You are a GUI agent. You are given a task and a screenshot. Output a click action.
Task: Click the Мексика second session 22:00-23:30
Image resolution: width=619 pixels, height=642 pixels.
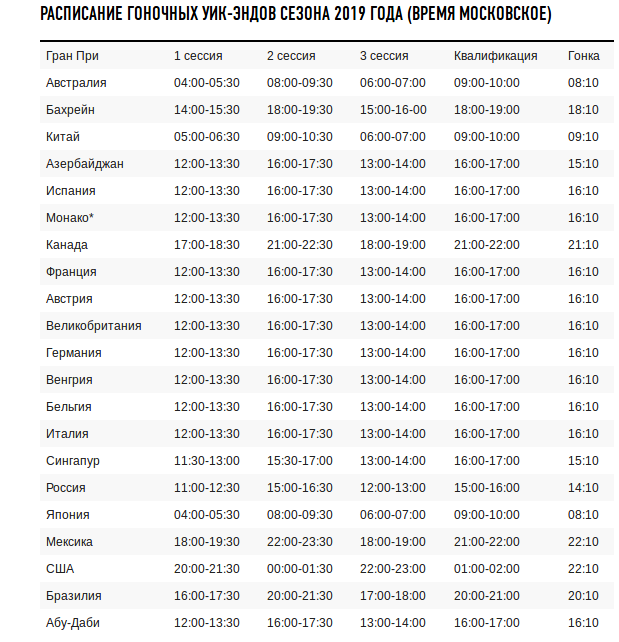(x=300, y=542)
